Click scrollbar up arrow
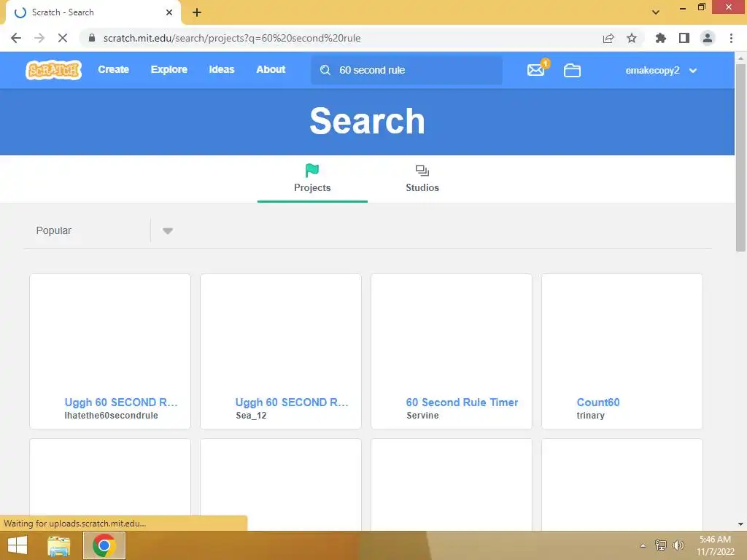This screenshot has height=560, width=747. point(740,58)
